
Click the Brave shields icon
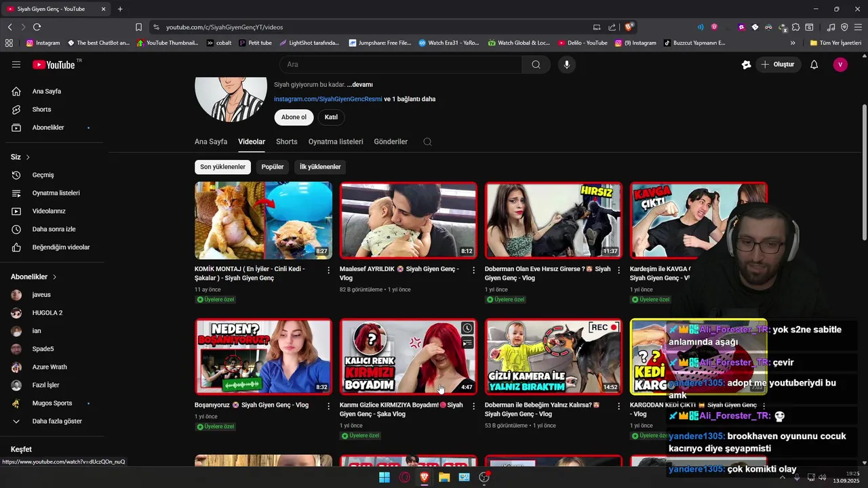point(629,27)
